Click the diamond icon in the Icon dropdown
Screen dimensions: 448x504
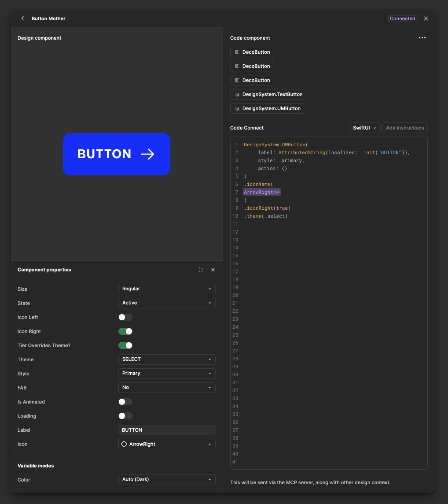(124, 444)
